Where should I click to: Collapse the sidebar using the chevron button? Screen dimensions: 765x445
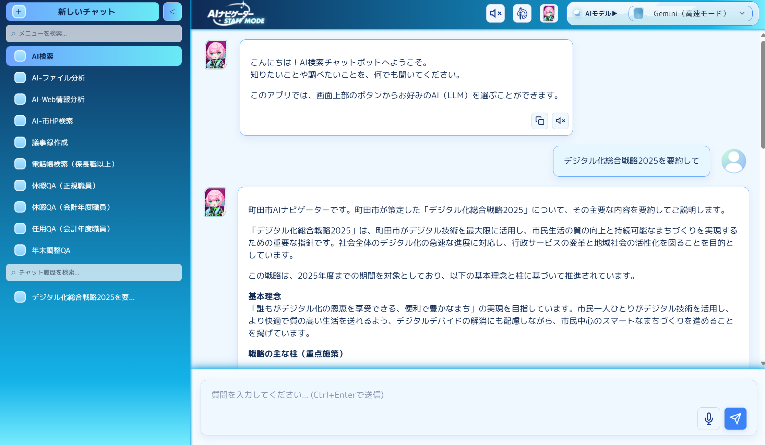coord(171,12)
